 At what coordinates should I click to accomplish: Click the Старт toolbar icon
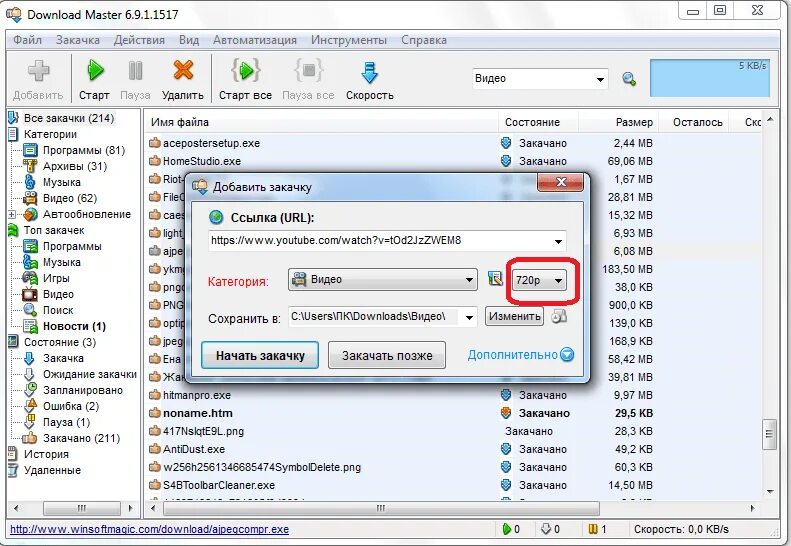click(95, 71)
